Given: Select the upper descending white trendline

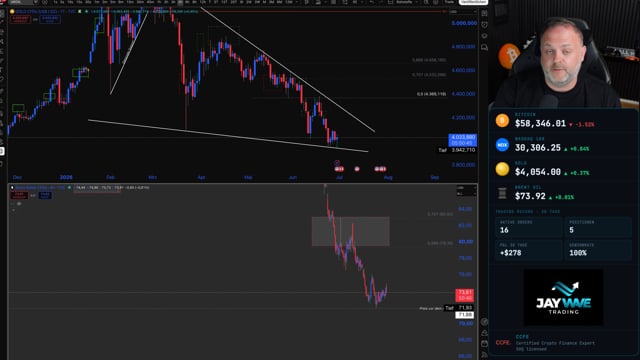Looking at the screenshot, I should click(x=288, y=70).
